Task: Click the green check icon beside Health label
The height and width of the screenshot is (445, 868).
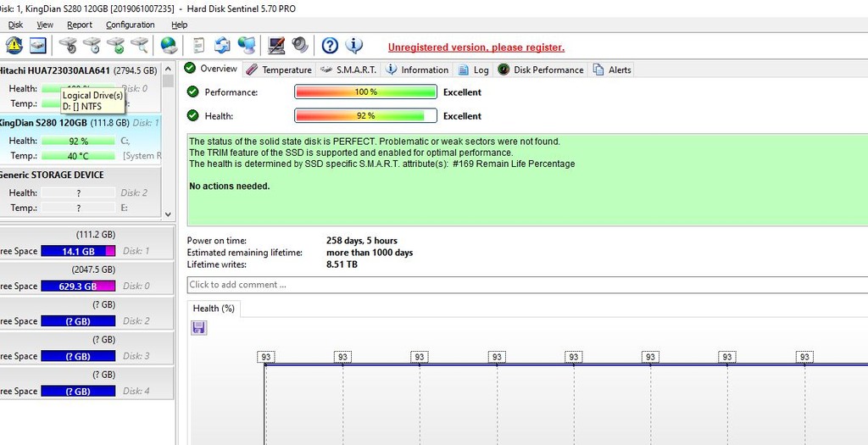Action: pos(192,115)
